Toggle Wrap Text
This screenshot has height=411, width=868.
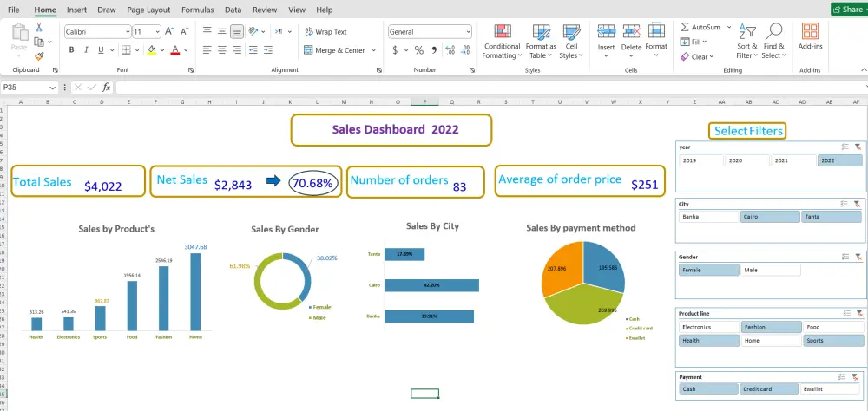(325, 32)
